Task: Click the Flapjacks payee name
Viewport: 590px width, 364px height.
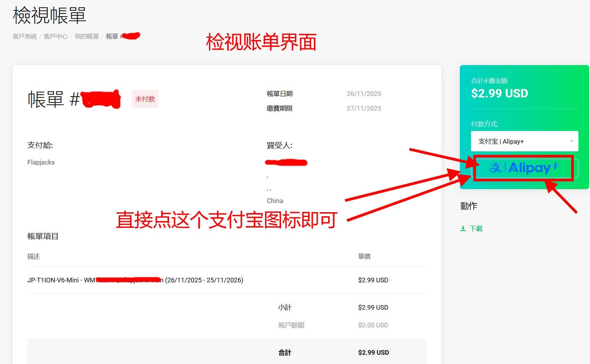Action: pyautogui.click(x=41, y=162)
